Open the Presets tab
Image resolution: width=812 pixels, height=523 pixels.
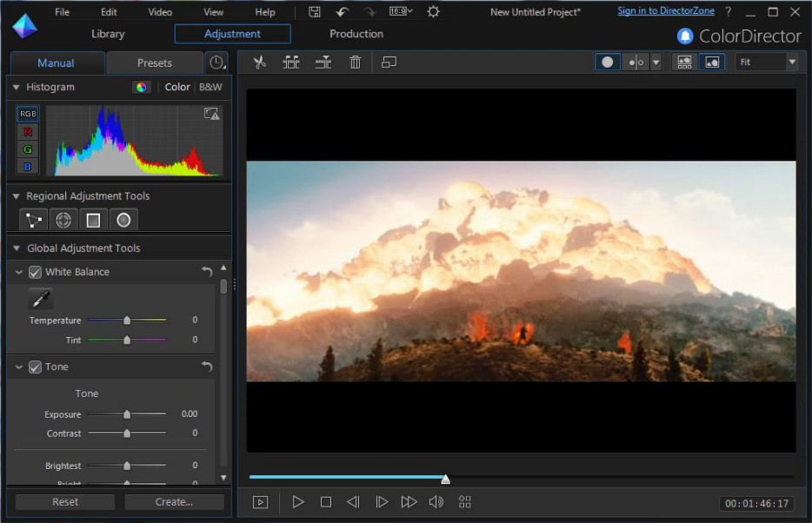click(x=155, y=63)
